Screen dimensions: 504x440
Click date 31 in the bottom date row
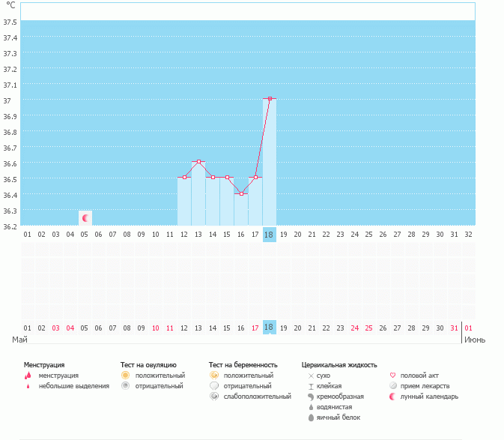(454, 328)
